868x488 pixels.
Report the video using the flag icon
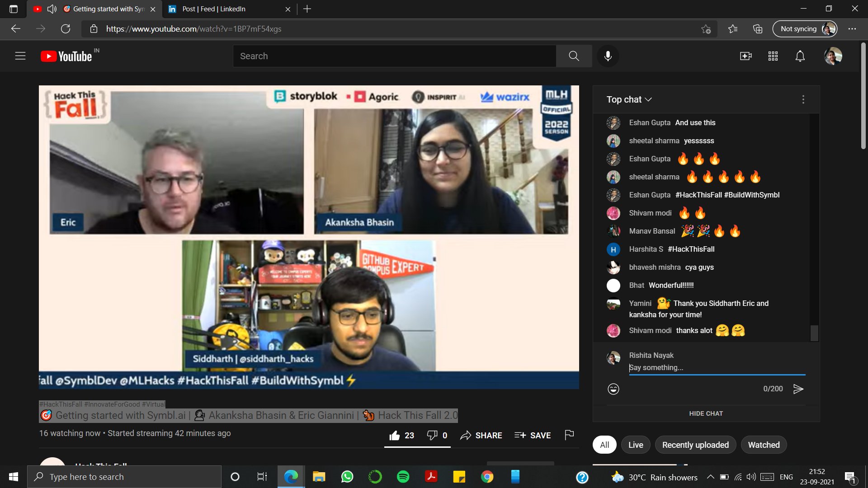(569, 435)
